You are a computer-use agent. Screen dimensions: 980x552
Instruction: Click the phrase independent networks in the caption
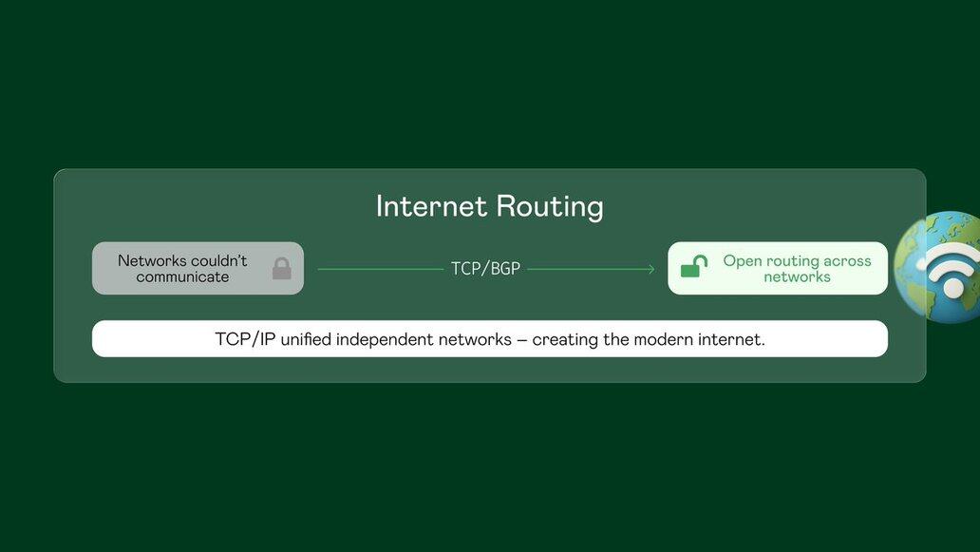424,339
